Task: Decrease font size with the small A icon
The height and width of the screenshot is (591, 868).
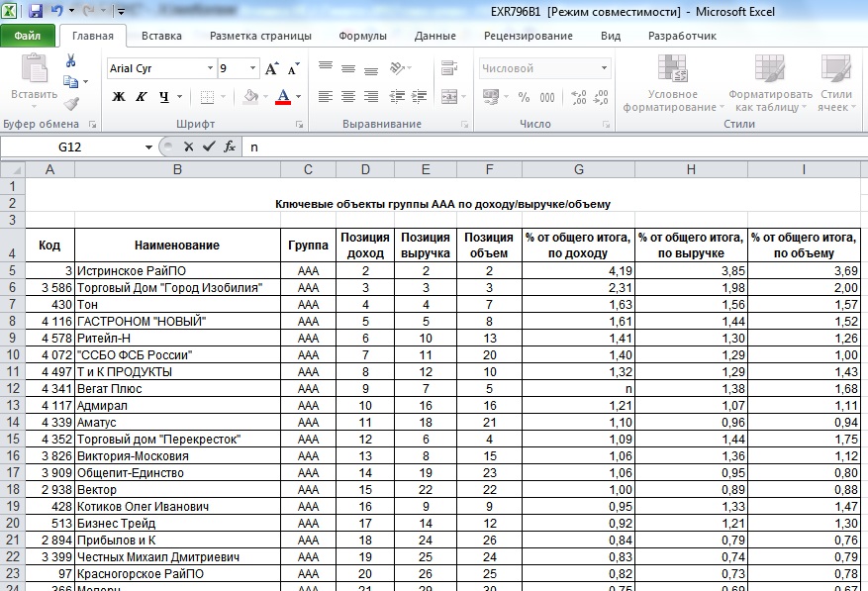Action: [x=293, y=68]
